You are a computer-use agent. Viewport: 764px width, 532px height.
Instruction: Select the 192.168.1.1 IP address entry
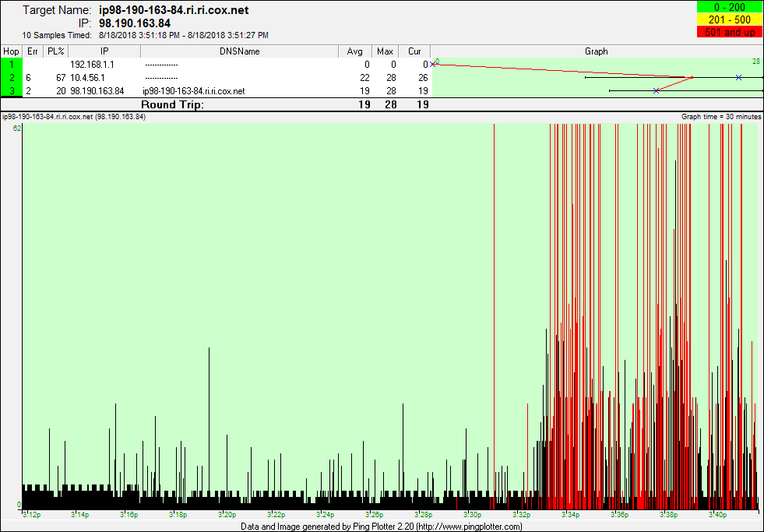click(92, 65)
